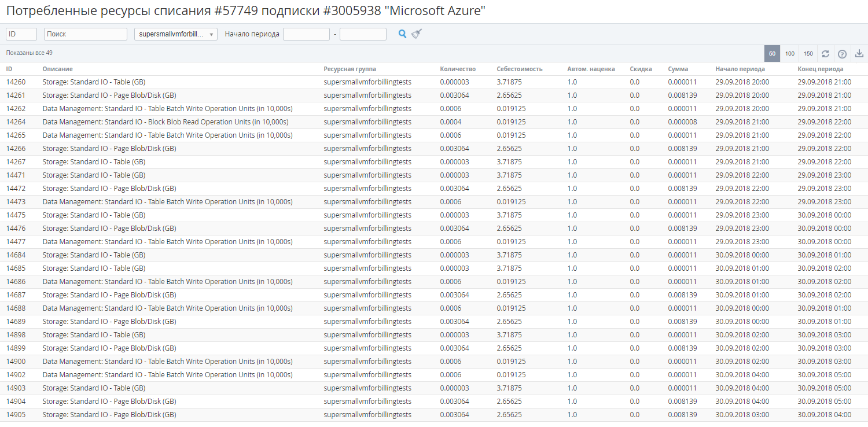Image resolution: width=868 pixels, height=427 pixels.
Task: Click the Начало периода start date field
Action: pyautogui.click(x=306, y=34)
